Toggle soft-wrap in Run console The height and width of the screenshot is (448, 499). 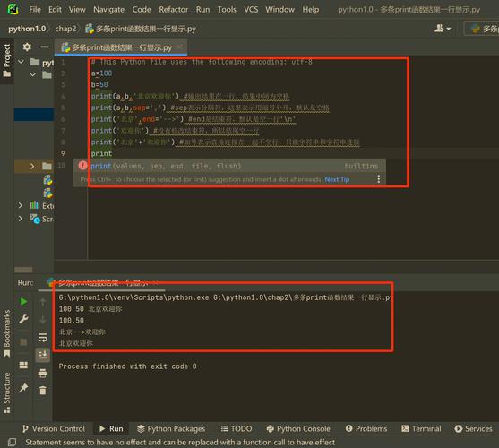tap(43, 337)
